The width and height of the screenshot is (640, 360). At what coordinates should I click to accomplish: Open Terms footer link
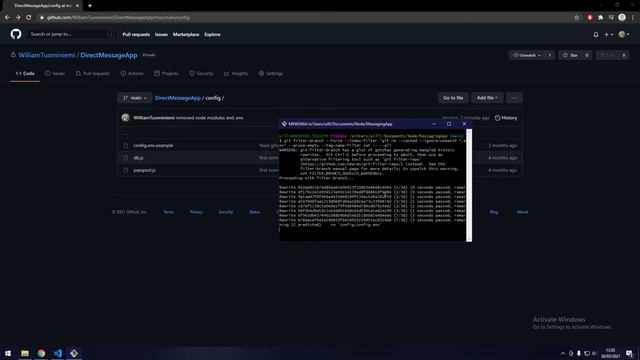click(169, 212)
